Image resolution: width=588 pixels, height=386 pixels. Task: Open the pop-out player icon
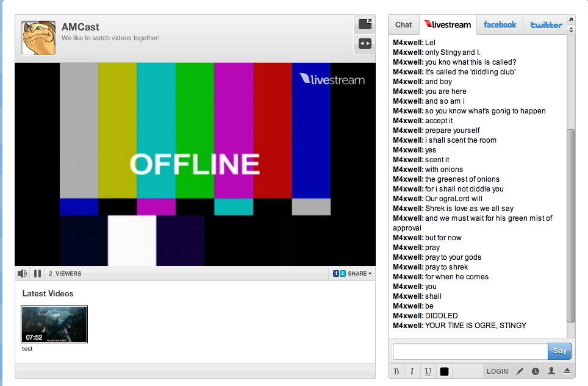pos(364,24)
